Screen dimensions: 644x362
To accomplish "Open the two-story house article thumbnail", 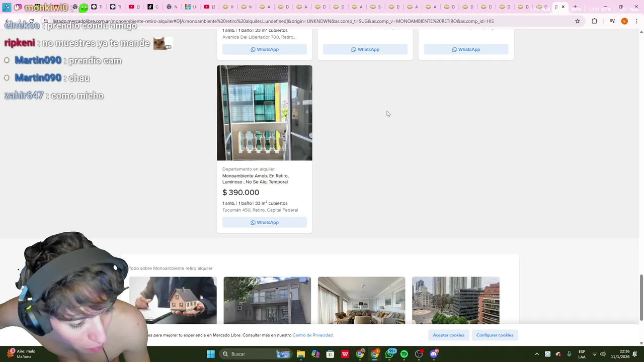I will [267, 301].
